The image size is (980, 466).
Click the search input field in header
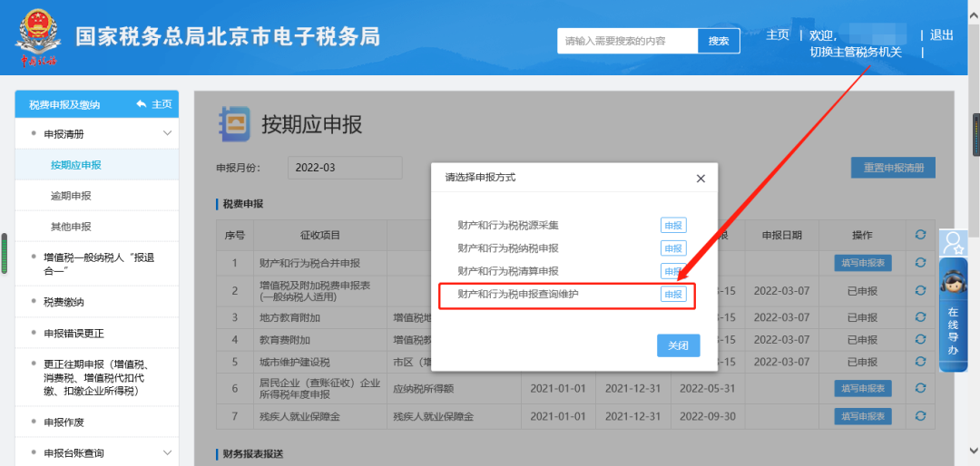(627, 41)
